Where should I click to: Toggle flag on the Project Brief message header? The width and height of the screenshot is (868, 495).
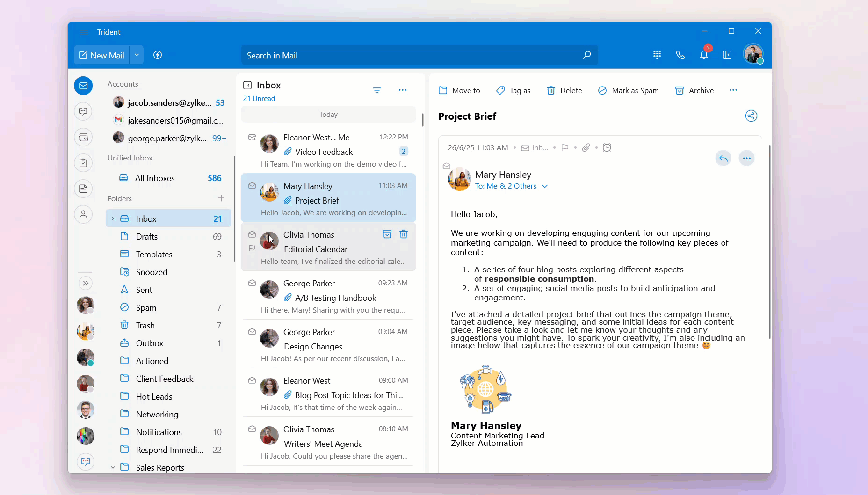click(565, 147)
